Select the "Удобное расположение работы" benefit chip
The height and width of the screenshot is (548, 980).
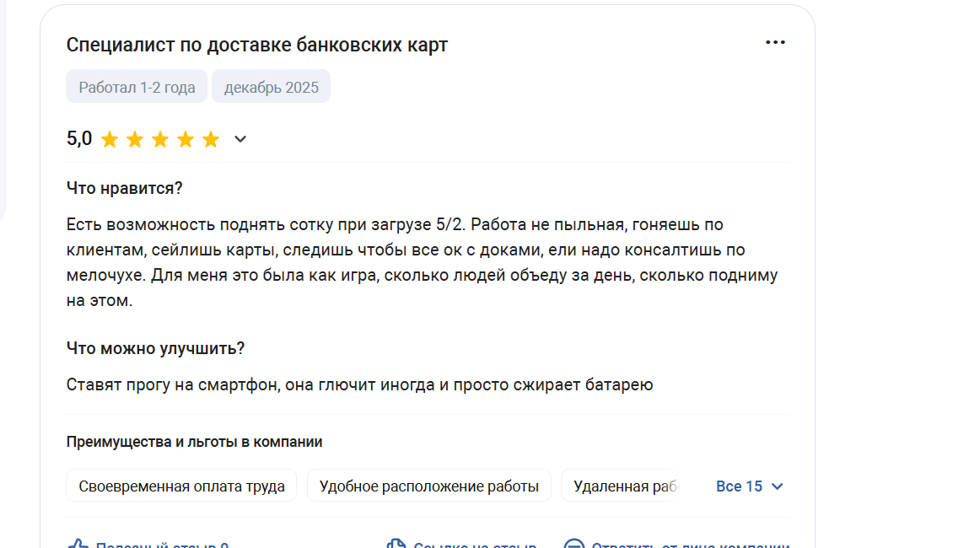[x=428, y=486]
